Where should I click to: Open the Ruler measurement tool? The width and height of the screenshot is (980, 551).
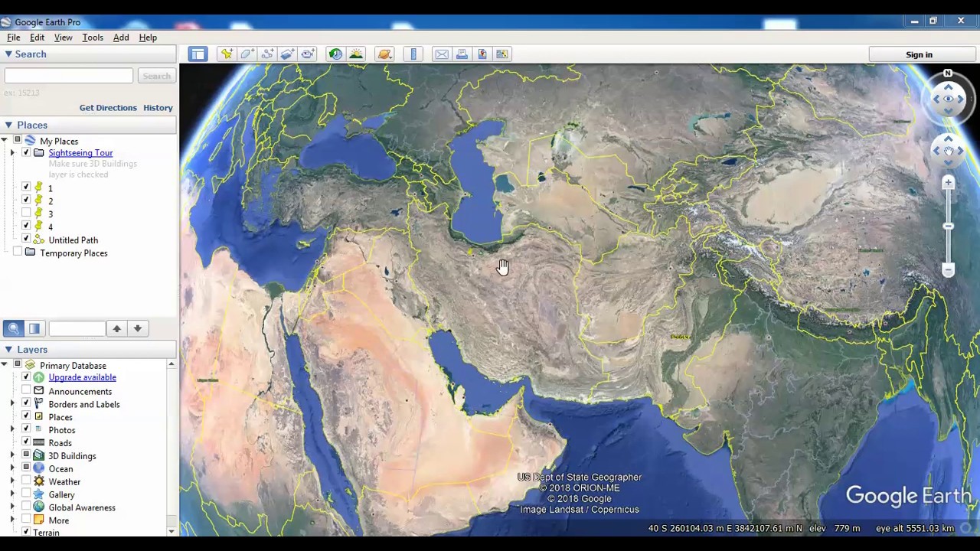[x=413, y=54]
